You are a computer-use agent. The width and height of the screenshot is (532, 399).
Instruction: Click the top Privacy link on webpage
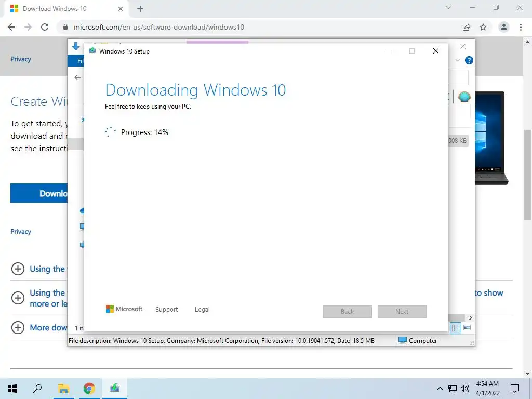click(x=21, y=59)
